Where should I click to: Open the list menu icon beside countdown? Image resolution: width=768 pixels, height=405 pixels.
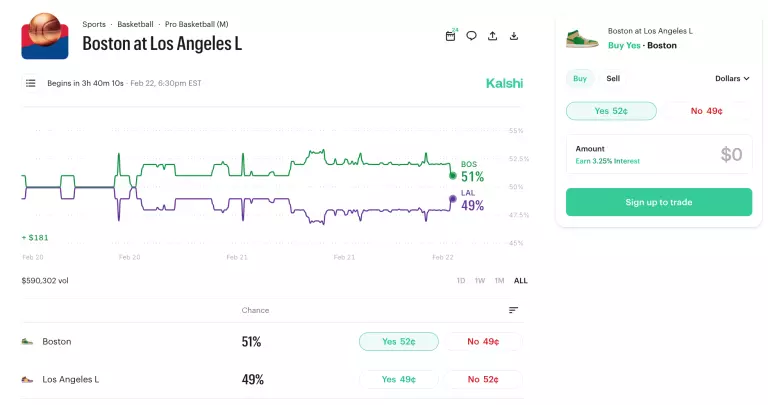(x=31, y=83)
